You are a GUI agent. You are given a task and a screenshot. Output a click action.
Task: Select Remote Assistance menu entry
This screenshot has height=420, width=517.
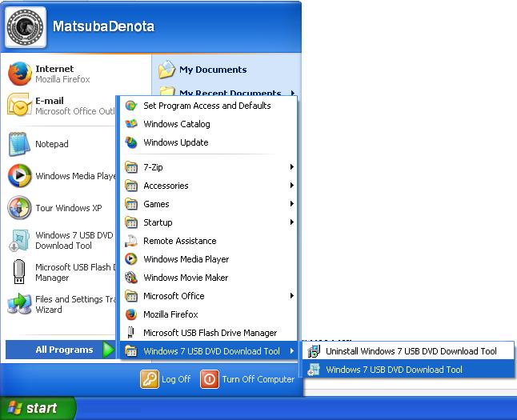(209, 241)
